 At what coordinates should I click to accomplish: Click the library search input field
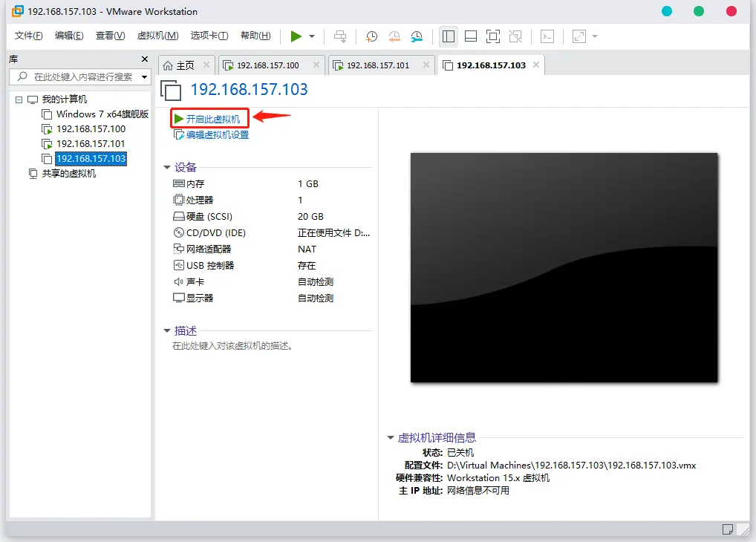(80, 76)
